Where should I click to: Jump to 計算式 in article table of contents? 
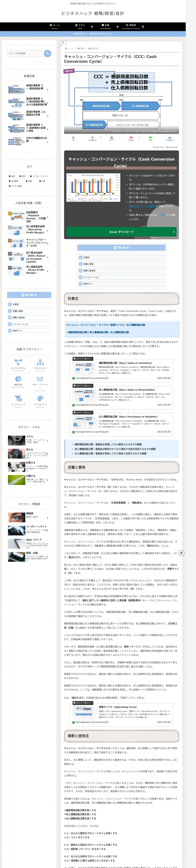click(x=87, y=258)
